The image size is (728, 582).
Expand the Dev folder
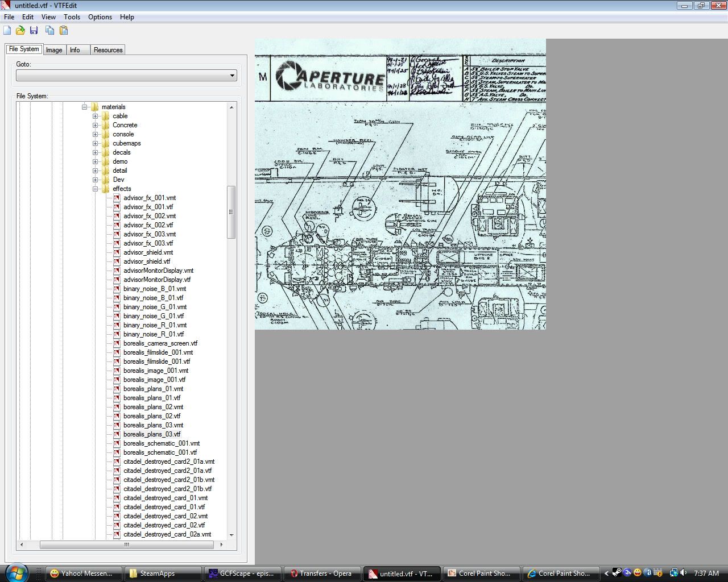click(x=95, y=180)
